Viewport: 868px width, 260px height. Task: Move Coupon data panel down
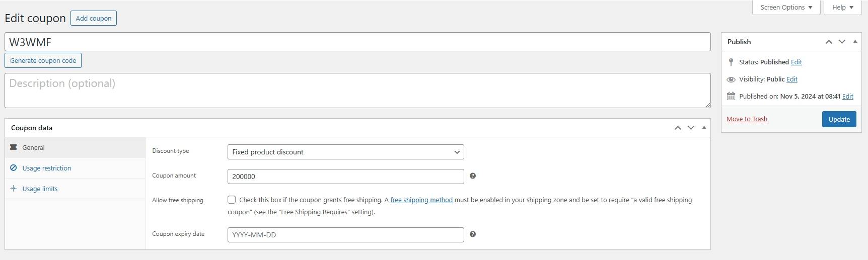coord(691,128)
